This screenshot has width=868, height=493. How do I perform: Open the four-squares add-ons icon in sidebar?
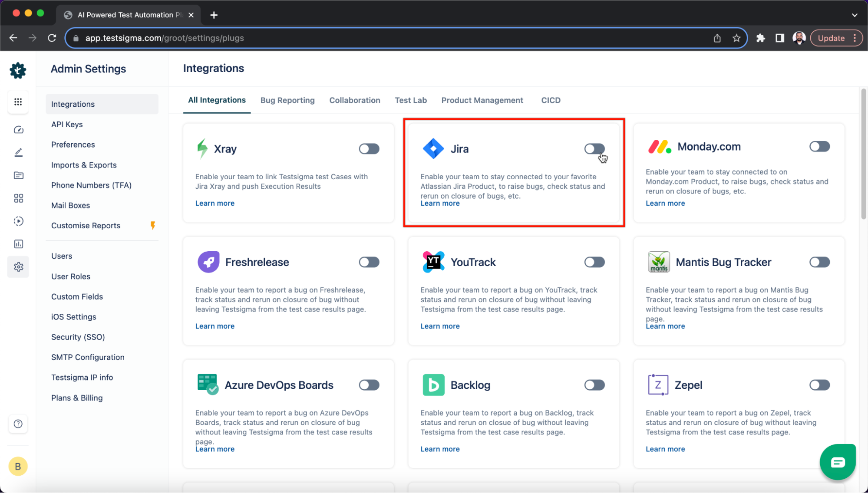click(18, 198)
